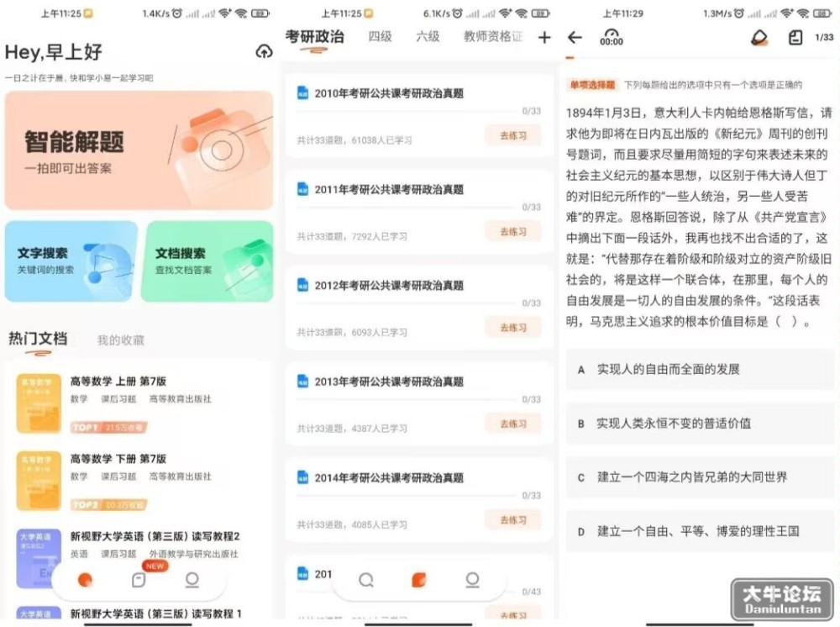This screenshot has width=840, height=627.
Task: Select the 教师资格证 tab
Action: pyautogui.click(x=493, y=36)
